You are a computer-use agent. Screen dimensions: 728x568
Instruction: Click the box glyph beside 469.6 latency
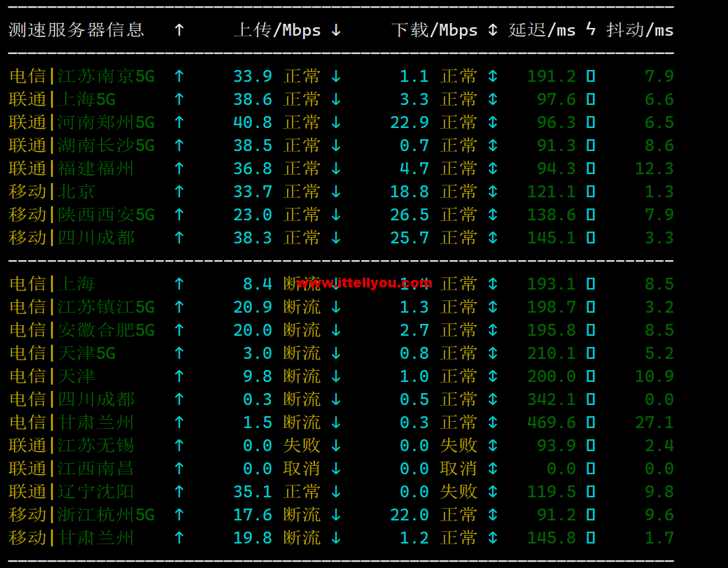point(591,423)
